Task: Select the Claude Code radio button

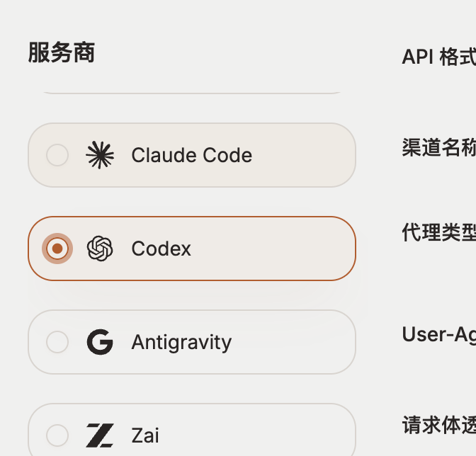Action: click(57, 155)
